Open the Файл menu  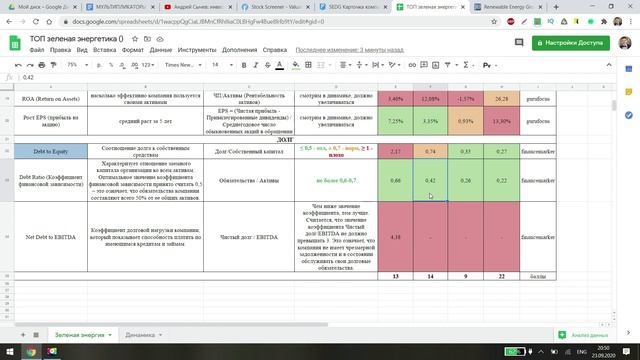pyautogui.click(x=37, y=50)
